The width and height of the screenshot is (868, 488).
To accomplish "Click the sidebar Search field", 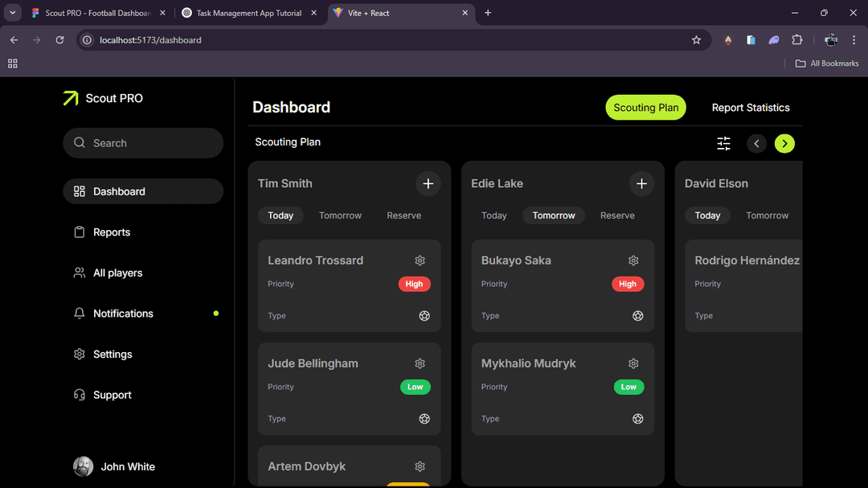I will pos(143,142).
